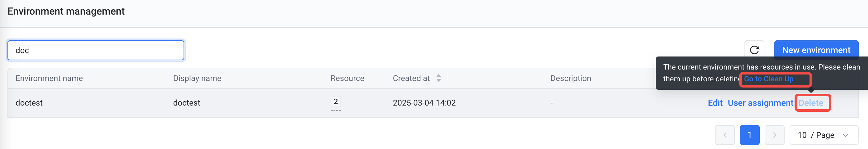Image resolution: width=868 pixels, height=149 pixels.
Task: Sort by the Created at header
Action: click(411, 78)
